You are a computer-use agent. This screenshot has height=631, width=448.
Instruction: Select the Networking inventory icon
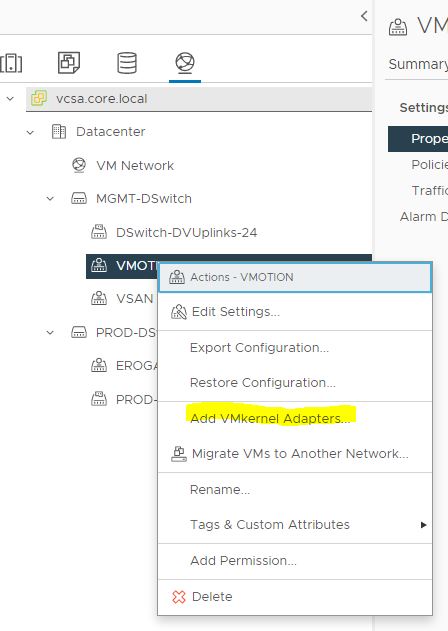(185, 63)
